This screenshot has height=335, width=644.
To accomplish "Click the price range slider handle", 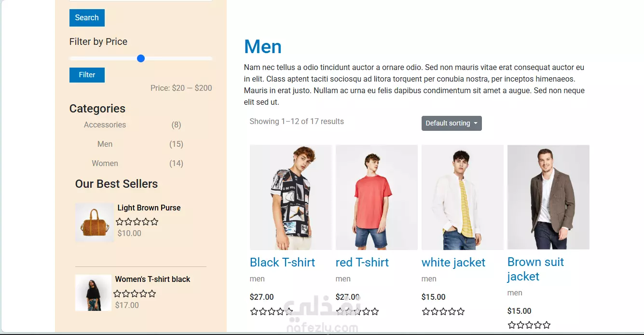I will point(141,58).
